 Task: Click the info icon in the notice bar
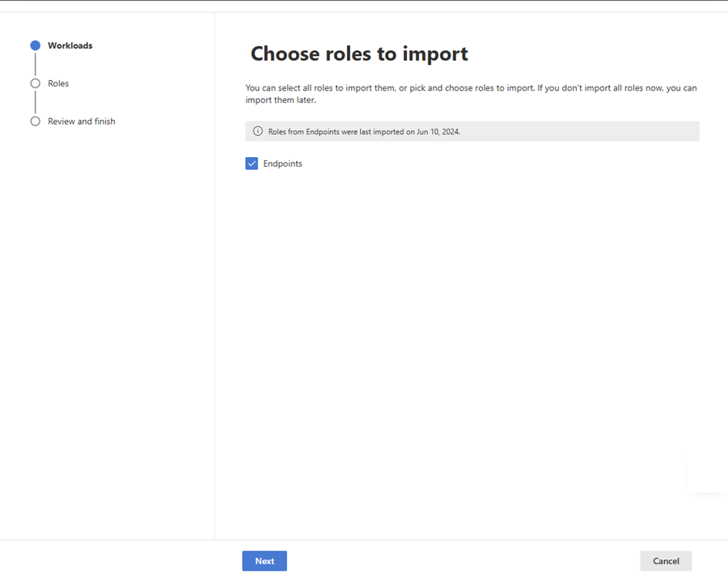(258, 131)
